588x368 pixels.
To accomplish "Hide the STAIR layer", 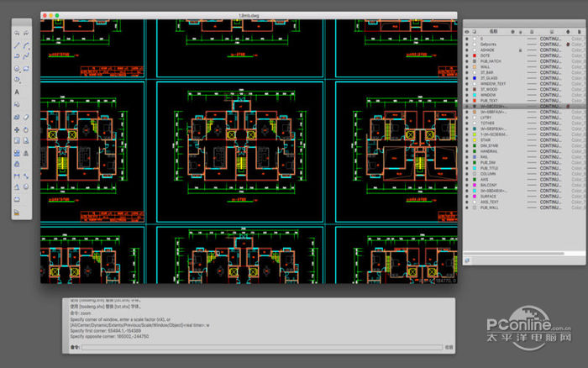I will click(x=467, y=140).
